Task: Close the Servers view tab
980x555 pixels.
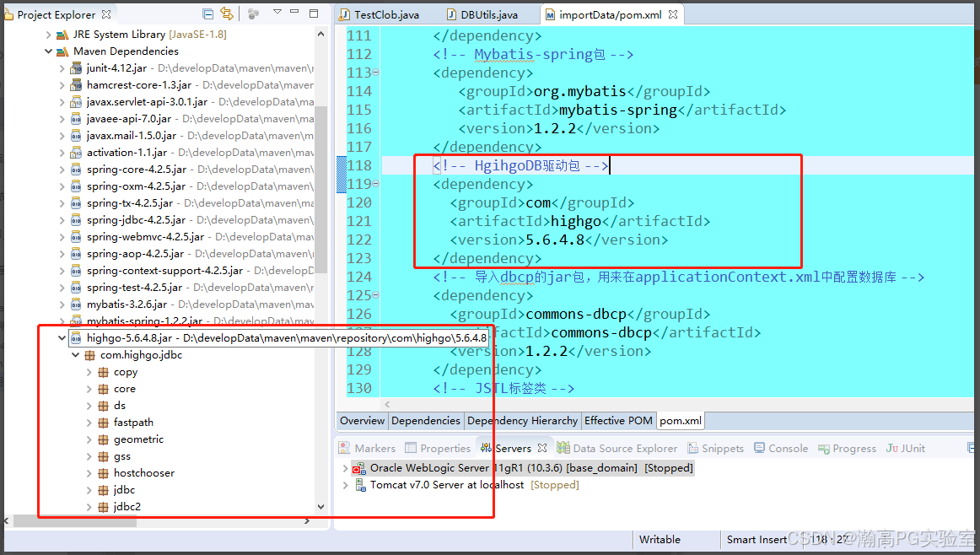Action: [x=542, y=448]
